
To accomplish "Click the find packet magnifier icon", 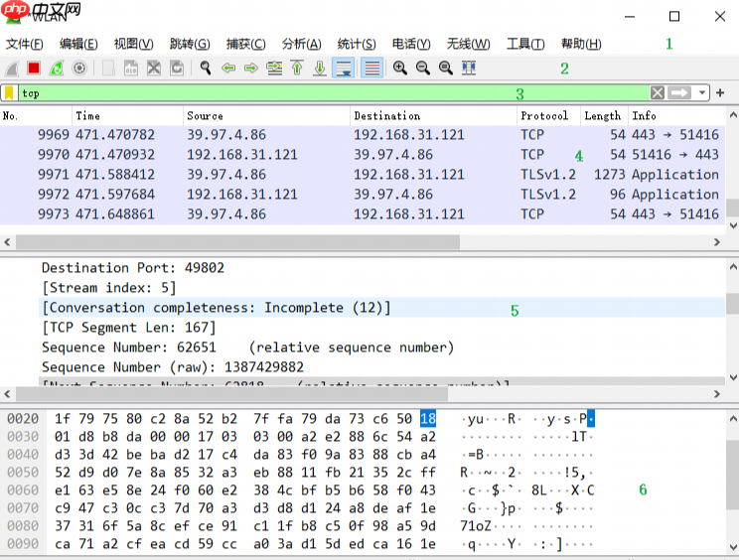I will pyautogui.click(x=206, y=69).
